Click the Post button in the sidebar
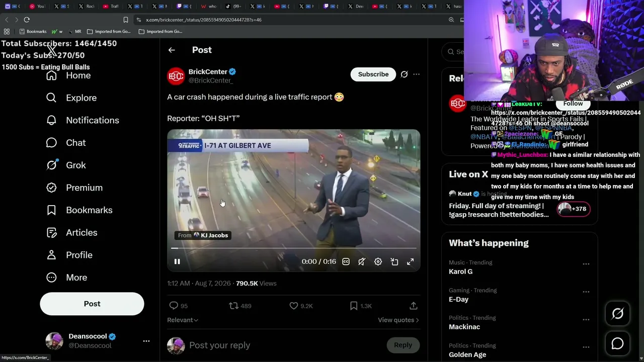The width and height of the screenshot is (644, 362). point(92,304)
